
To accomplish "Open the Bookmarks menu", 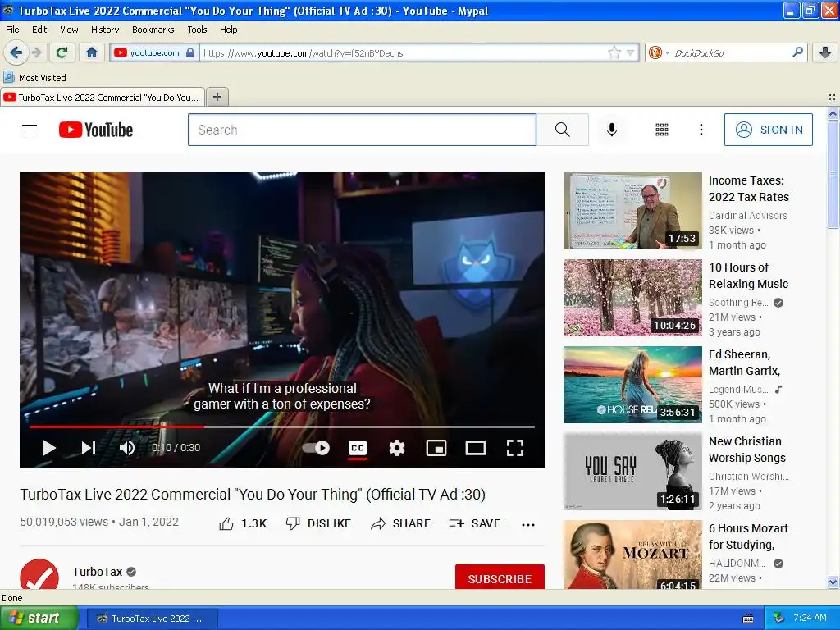I will pyautogui.click(x=153, y=30).
